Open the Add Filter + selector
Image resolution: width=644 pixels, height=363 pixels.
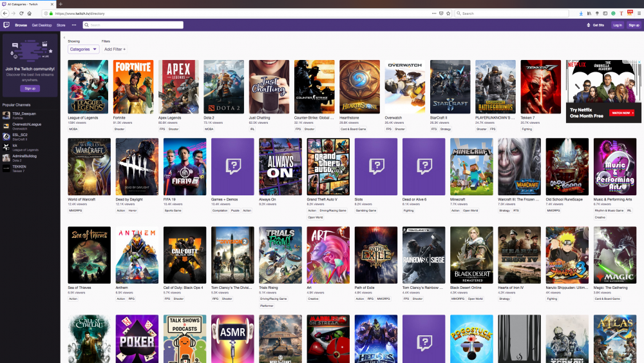[115, 49]
